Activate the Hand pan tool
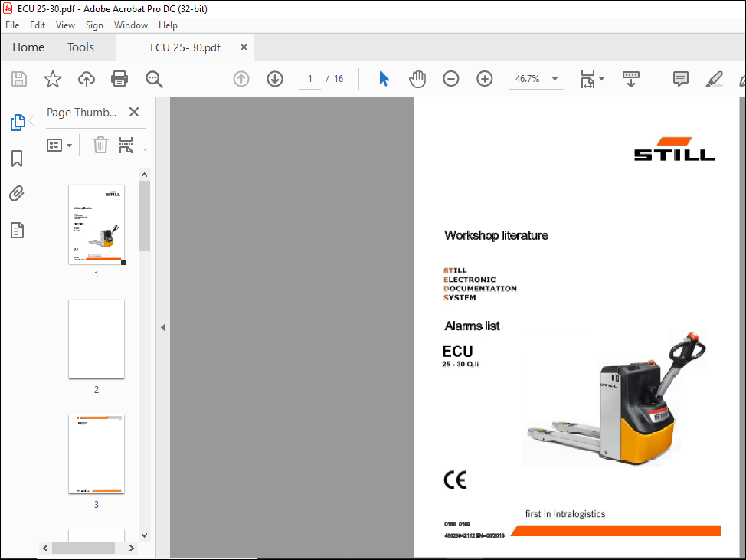The image size is (746, 560). (x=417, y=79)
